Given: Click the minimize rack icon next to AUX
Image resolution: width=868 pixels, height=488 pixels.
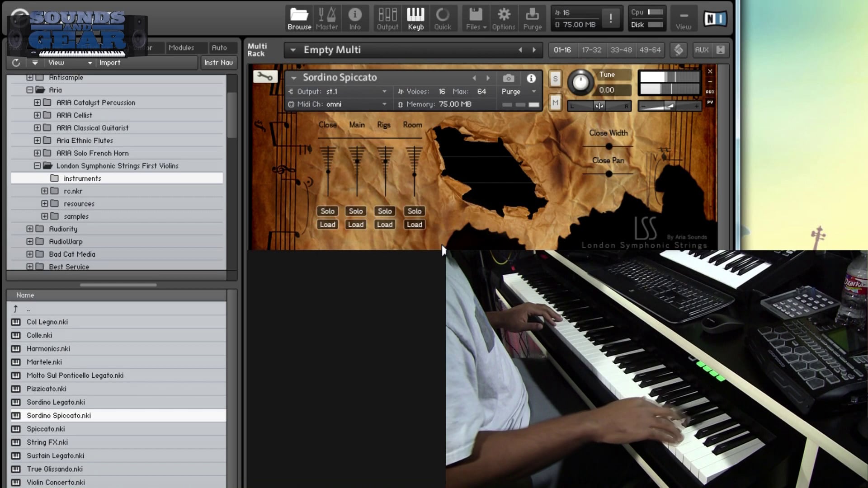Looking at the screenshot, I should tap(721, 50).
